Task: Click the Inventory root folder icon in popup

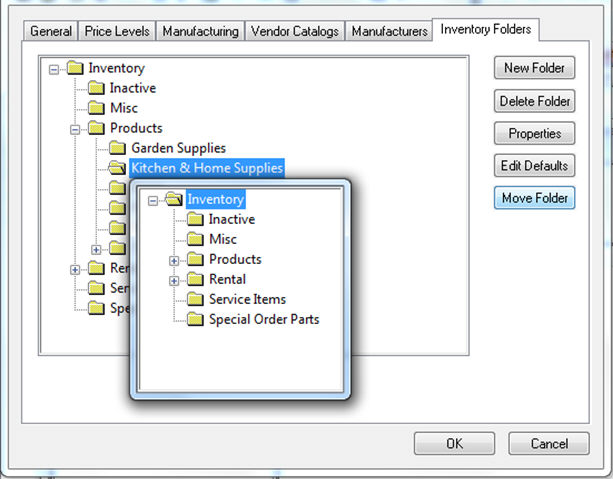Action: pos(174,200)
